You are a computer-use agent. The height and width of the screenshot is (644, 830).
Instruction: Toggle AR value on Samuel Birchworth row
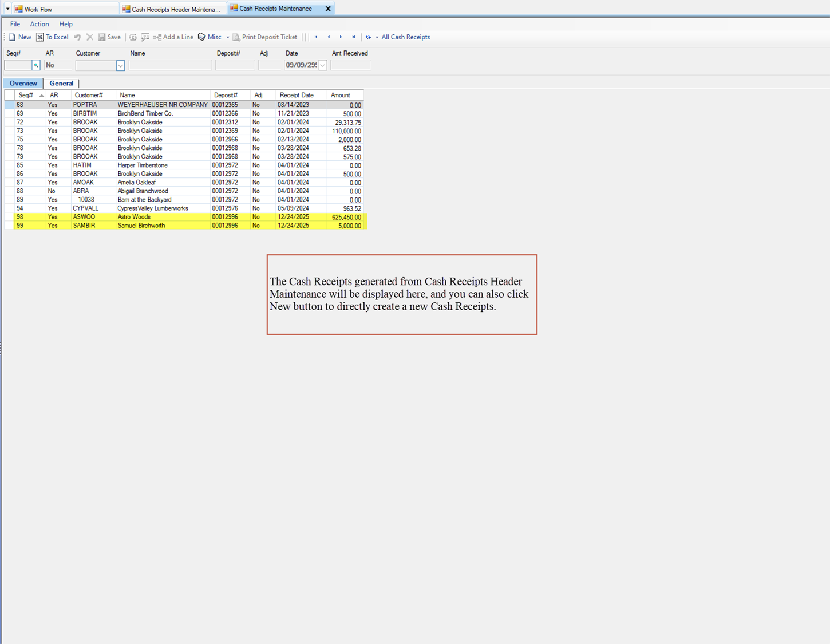[x=53, y=225]
